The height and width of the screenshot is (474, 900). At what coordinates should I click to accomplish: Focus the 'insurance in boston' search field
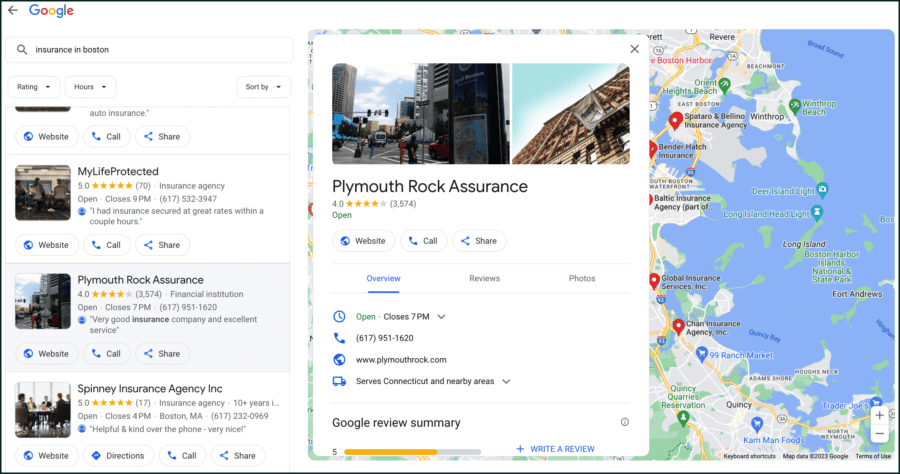click(149, 50)
